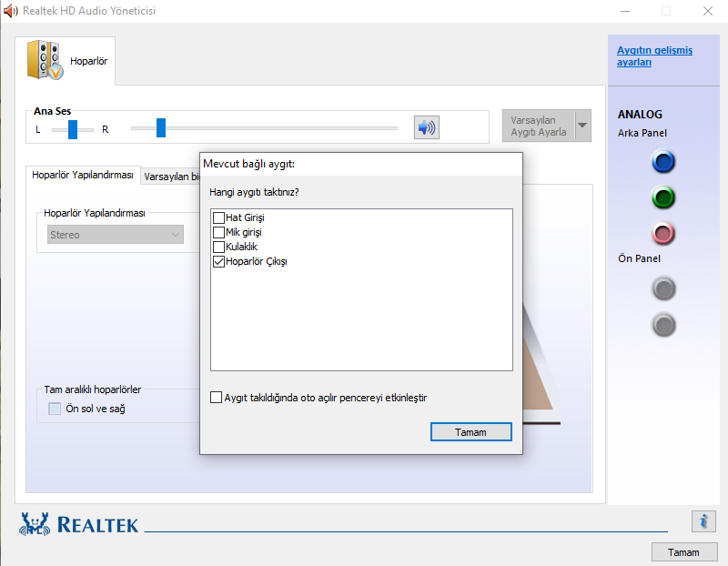728x566 pixels.
Task: Click the lower gray front panel jack
Action: [663, 325]
